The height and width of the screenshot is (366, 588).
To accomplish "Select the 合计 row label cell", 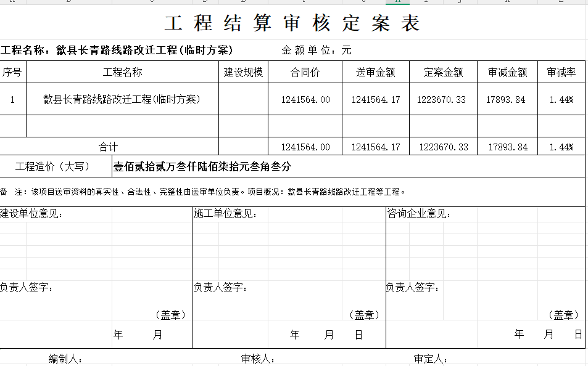I will click(108, 147).
